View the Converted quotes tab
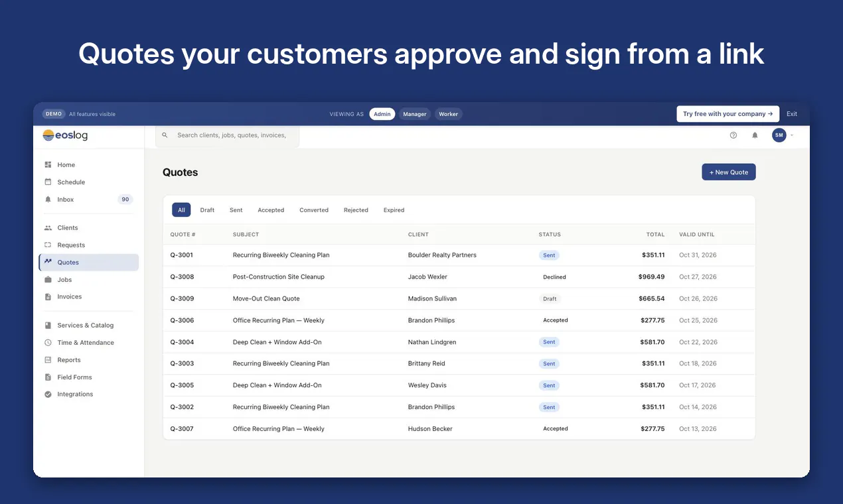 click(314, 210)
